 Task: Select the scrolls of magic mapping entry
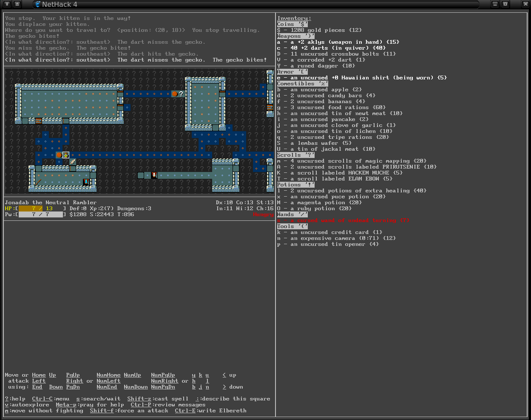[x=352, y=161]
